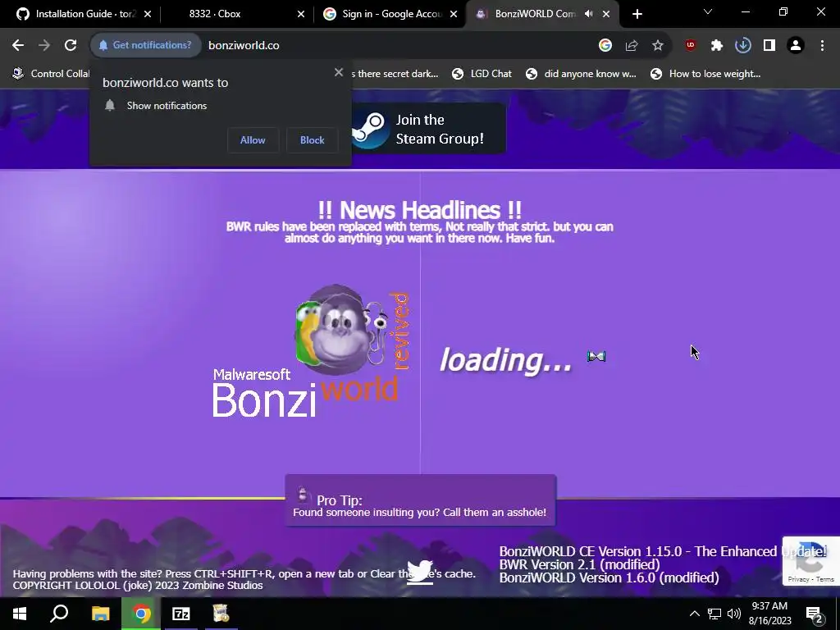The height and width of the screenshot is (630, 840).
Task: Click the loading... text
Action: click(506, 359)
